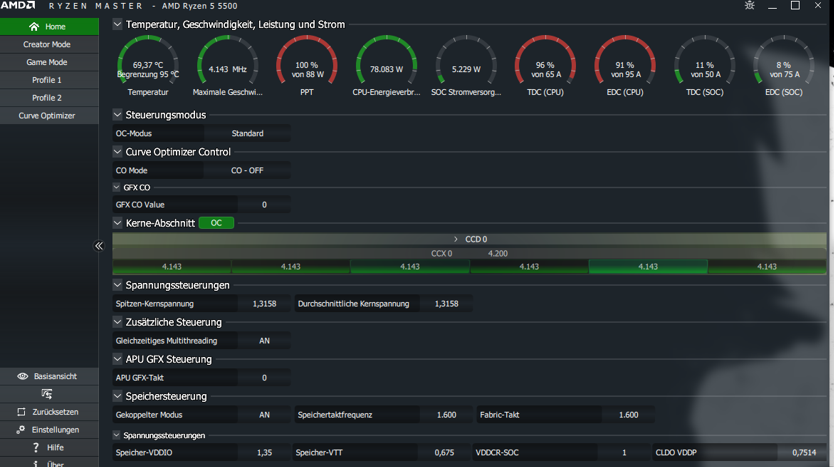Click the CPU-Energieverbrauch gauge

387,66
